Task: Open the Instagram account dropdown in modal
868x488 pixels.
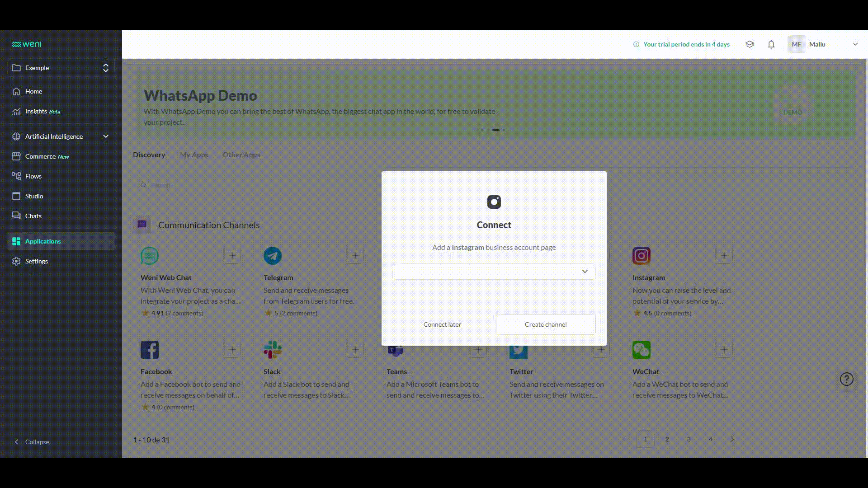Action: 585,271
